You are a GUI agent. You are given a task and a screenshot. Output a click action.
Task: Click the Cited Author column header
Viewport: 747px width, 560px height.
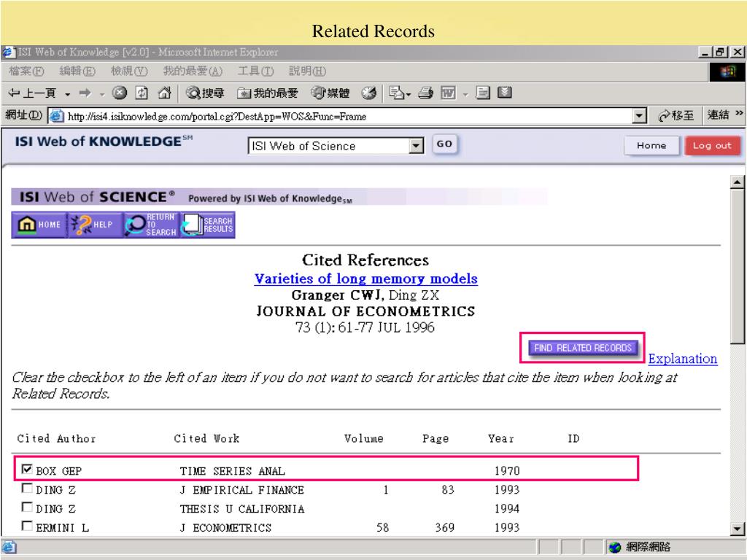(x=56, y=438)
